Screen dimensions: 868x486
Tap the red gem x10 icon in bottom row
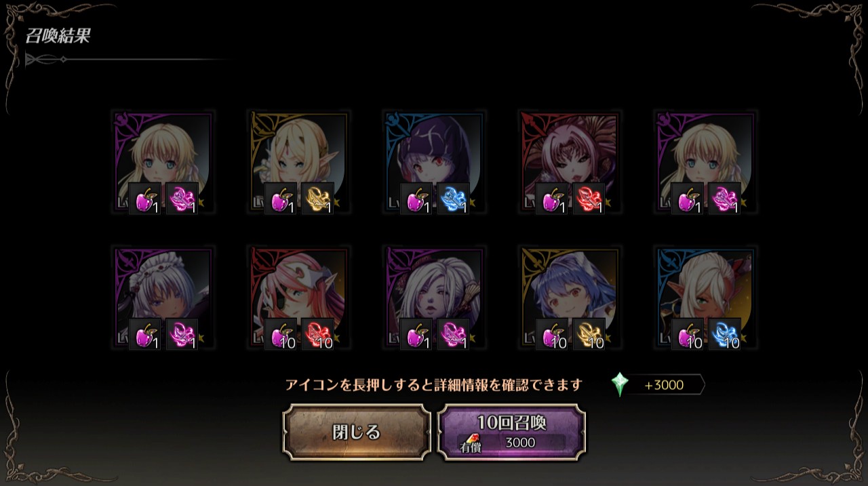point(317,334)
